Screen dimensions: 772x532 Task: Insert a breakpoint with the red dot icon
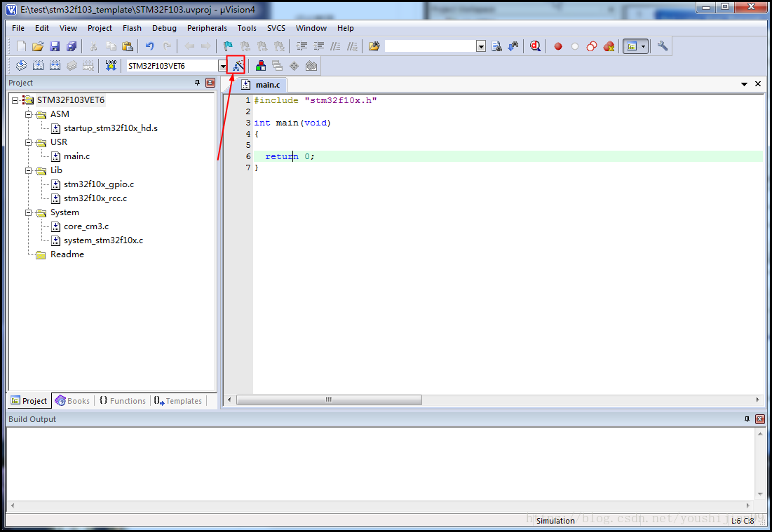[x=558, y=46]
